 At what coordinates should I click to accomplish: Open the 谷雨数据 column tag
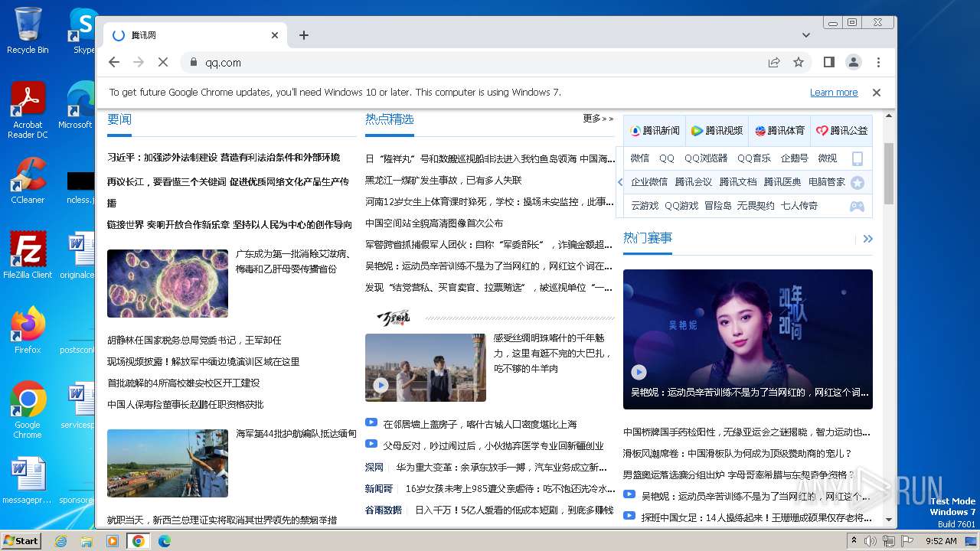[x=384, y=510]
